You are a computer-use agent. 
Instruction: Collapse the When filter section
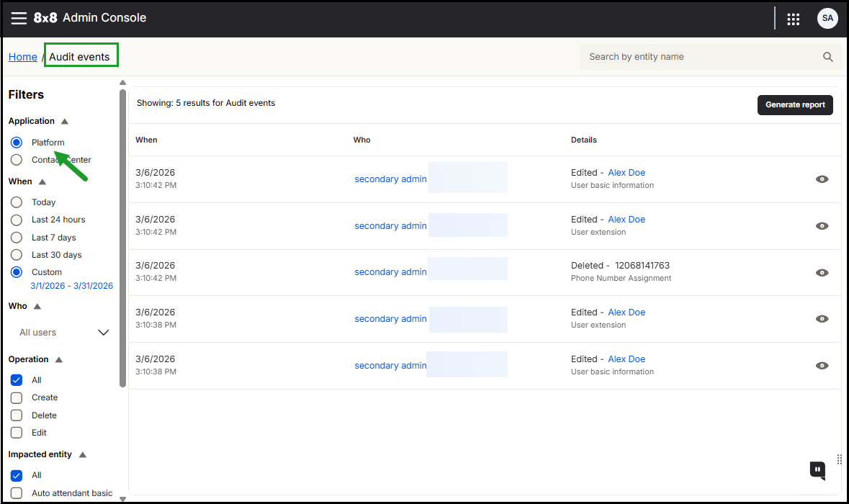pyautogui.click(x=42, y=182)
